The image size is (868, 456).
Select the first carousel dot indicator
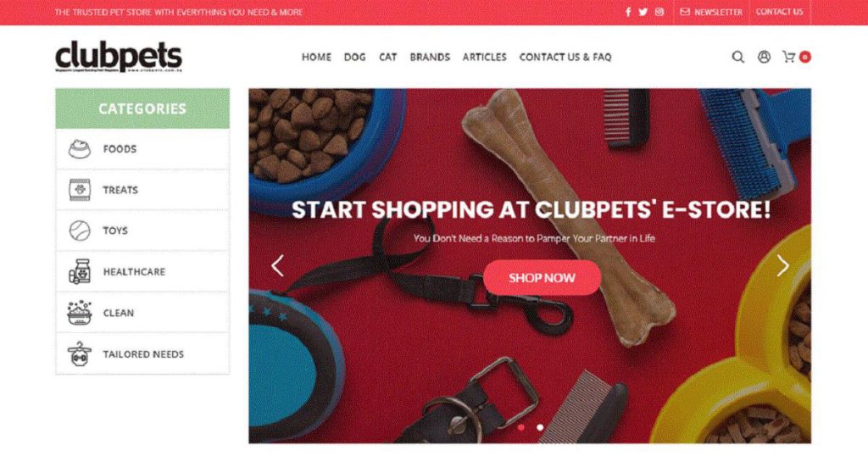point(521,427)
